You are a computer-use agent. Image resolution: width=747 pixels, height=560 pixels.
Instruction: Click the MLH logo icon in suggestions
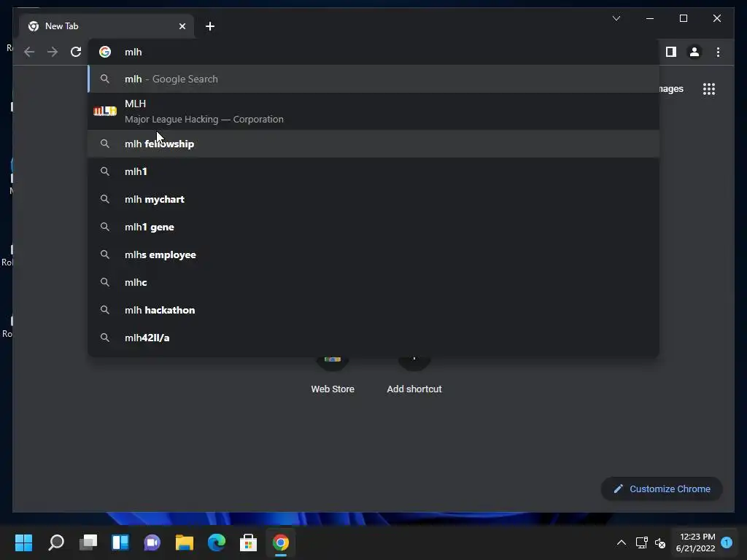click(105, 111)
